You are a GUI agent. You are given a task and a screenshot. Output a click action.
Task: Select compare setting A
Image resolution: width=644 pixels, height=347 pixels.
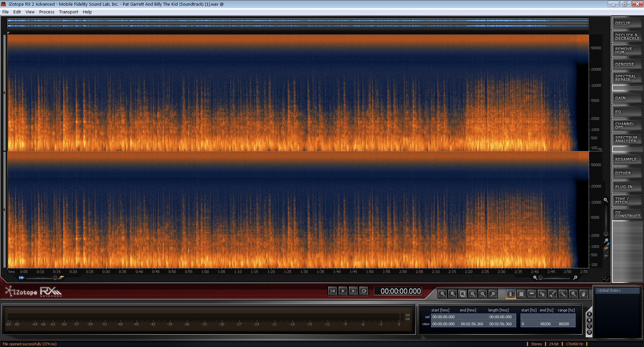click(x=589, y=314)
